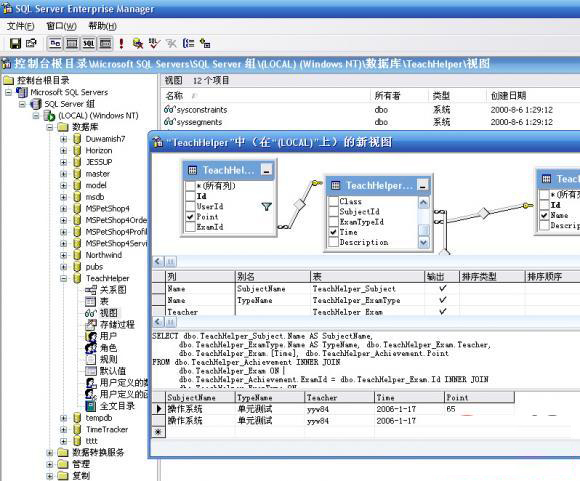
Task: Open the 文件(F) menu
Action: point(21,26)
